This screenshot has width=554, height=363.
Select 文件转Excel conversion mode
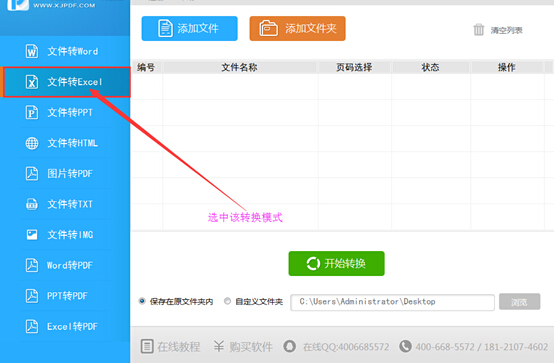(66, 82)
